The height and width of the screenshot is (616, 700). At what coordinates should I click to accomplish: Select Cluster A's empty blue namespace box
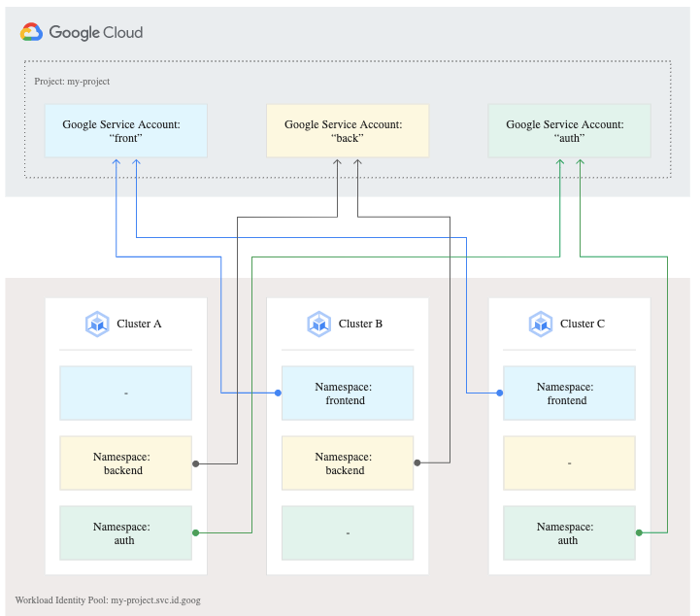pyautogui.click(x=126, y=394)
